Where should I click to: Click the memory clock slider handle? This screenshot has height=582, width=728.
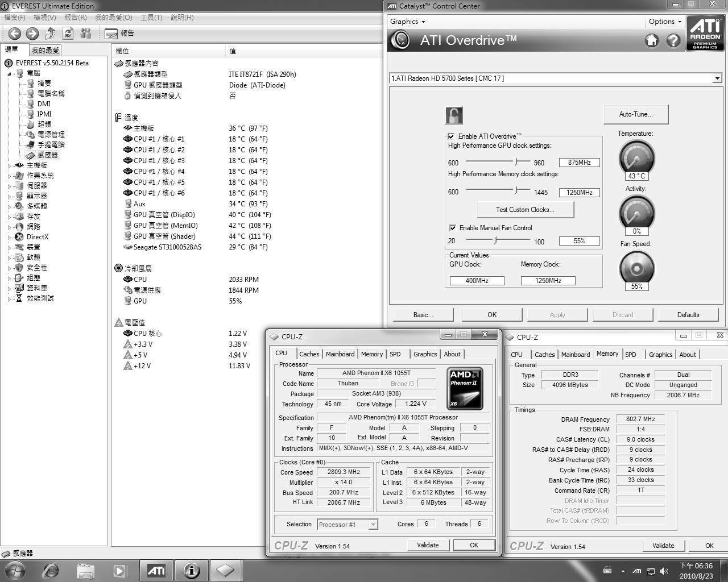pyautogui.click(x=517, y=191)
